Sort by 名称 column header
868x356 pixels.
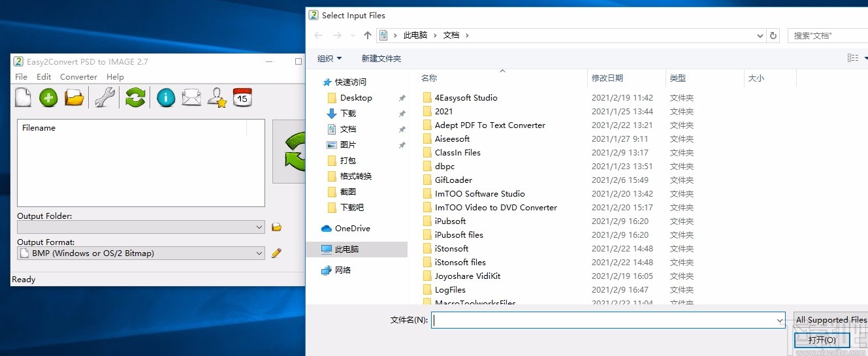point(429,78)
